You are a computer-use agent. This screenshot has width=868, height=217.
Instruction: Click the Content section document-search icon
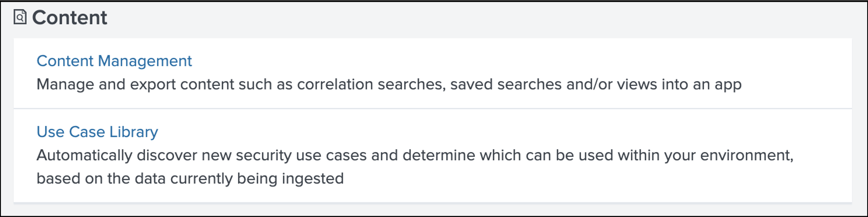pyautogui.click(x=20, y=17)
